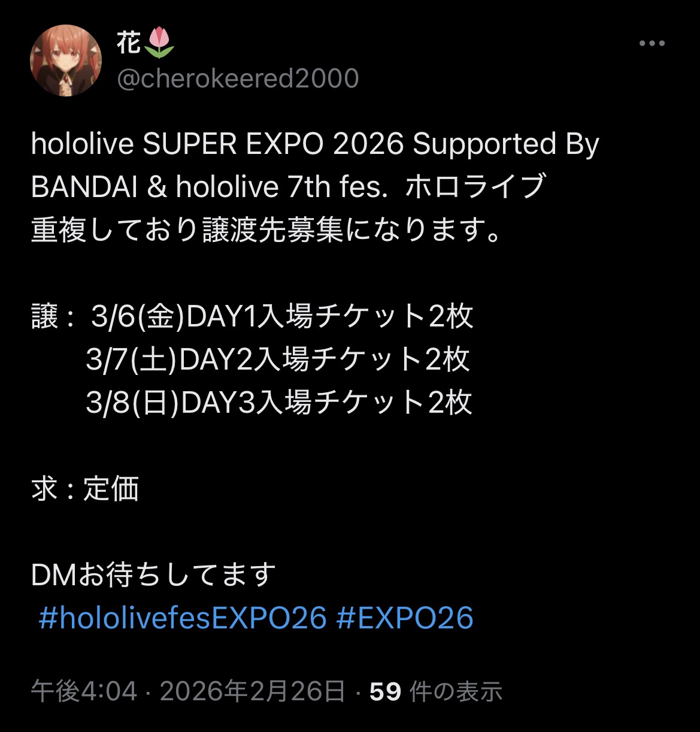Open the profile avatar of 花

pyautogui.click(x=66, y=61)
